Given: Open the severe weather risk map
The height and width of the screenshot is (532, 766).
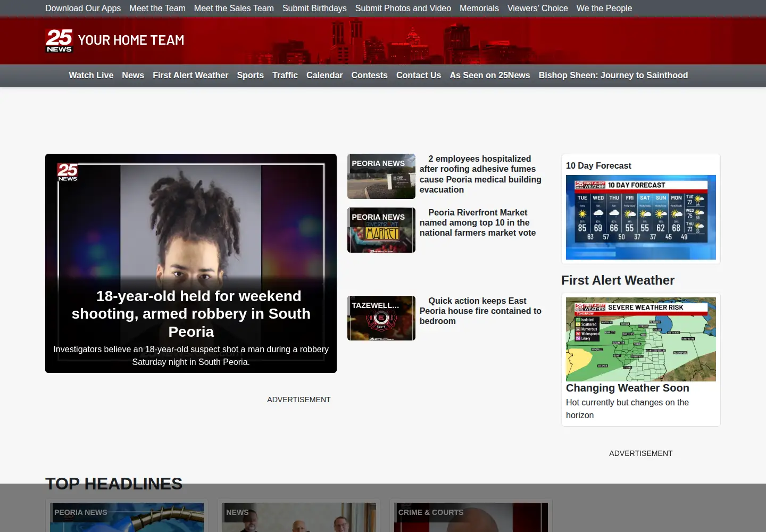Looking at the screenshot, I should pos(641,339).
